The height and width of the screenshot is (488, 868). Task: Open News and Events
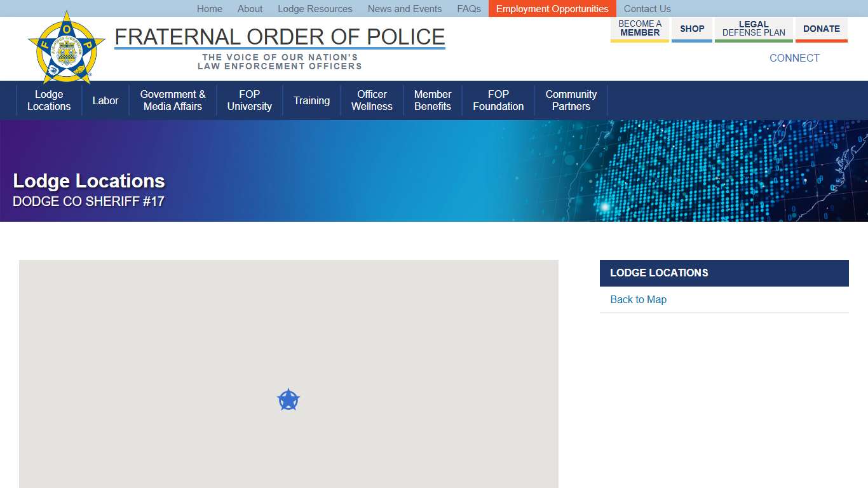point(405,9)
